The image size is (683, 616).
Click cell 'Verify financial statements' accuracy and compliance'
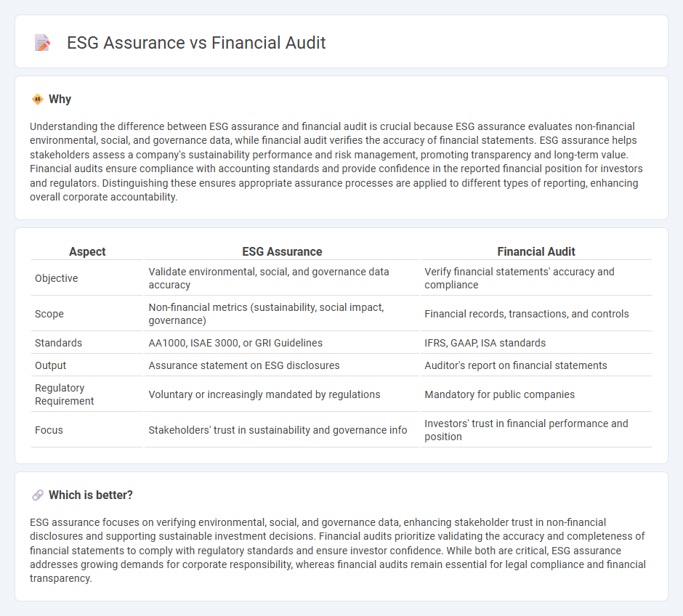[x=536, y=278]
